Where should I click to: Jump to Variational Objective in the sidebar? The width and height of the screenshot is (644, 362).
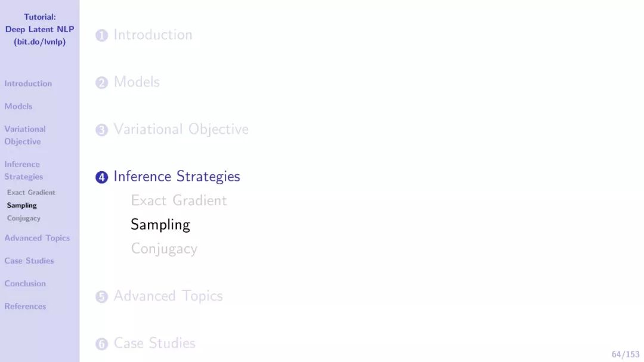pyautogui.click(x=25, y=135)
